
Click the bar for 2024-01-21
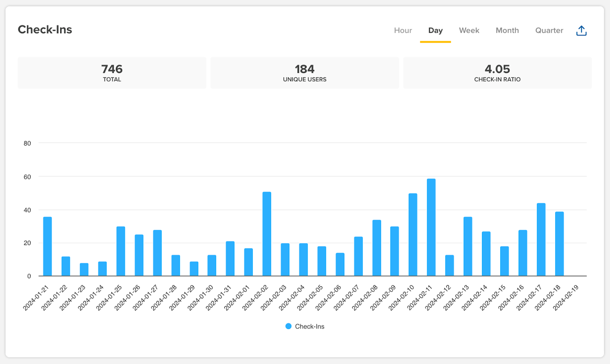coord(47,247)
